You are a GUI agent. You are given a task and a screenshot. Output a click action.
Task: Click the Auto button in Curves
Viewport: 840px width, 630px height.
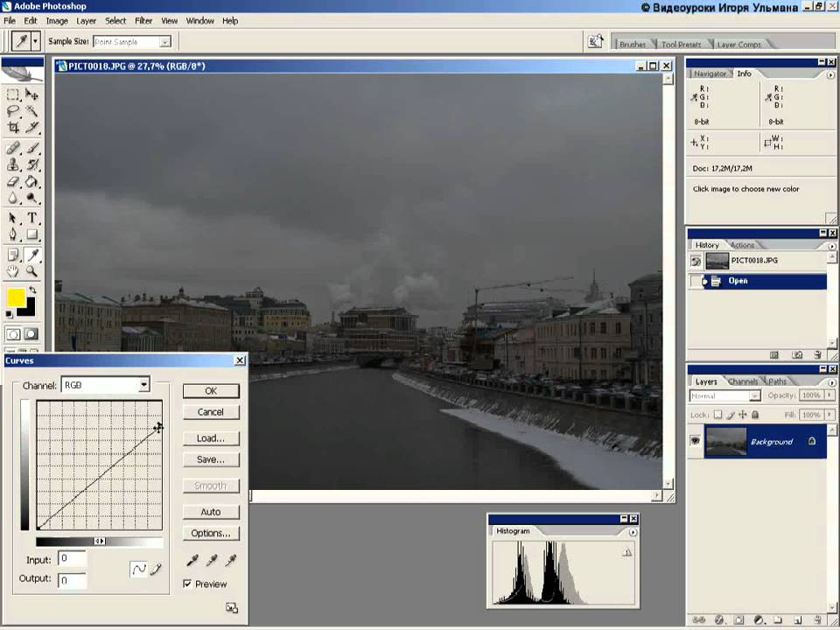pos(211,512)
